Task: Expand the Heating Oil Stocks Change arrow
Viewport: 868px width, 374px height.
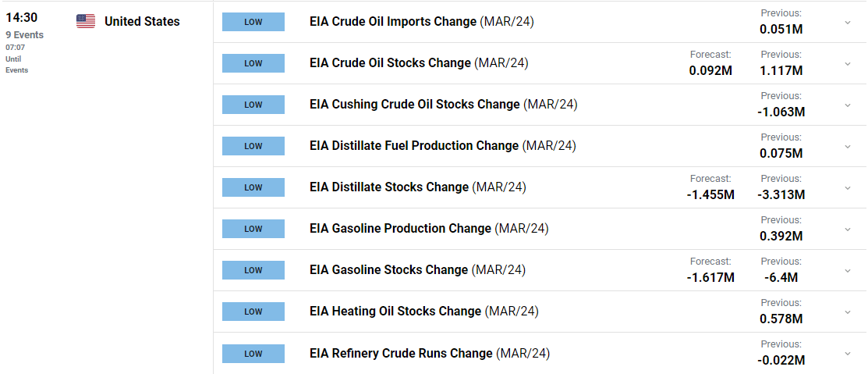Action: coord(847,312)
